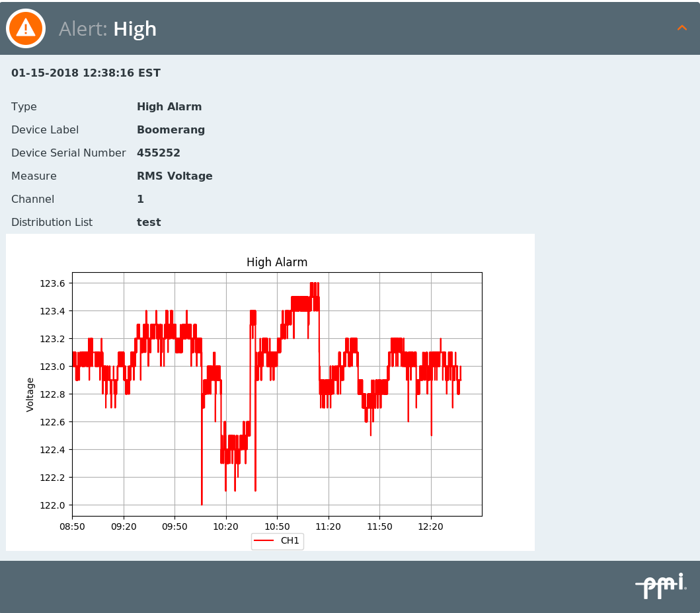Click the Channel value "1"
This screenshot has width=700, height=613.
(x=140, y=199)
